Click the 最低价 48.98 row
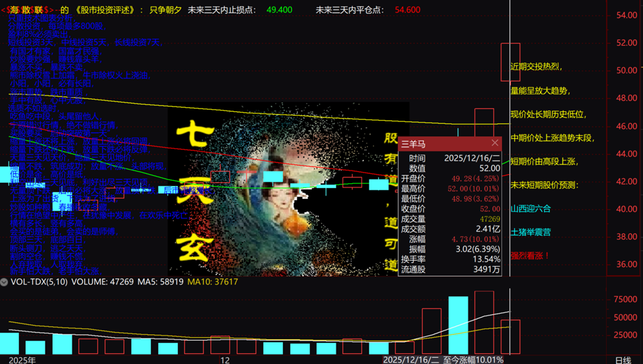Viewport: 643px width, 364px height. click(x=450, y=198)
